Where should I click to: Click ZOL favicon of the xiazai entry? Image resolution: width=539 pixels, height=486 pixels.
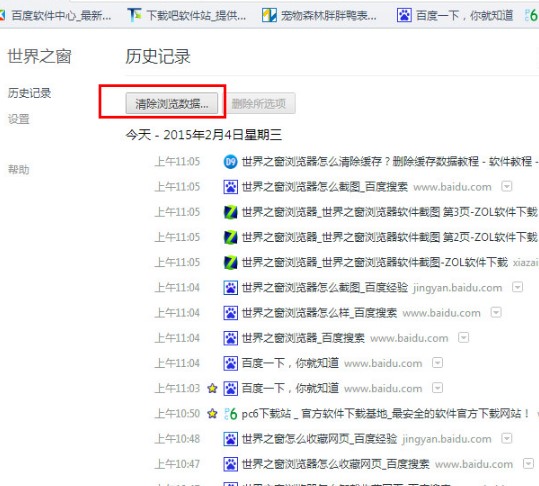pos(230,263)
